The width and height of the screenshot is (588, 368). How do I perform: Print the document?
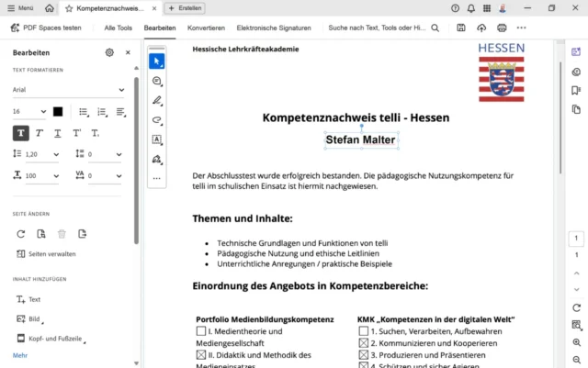coord(502,28)
